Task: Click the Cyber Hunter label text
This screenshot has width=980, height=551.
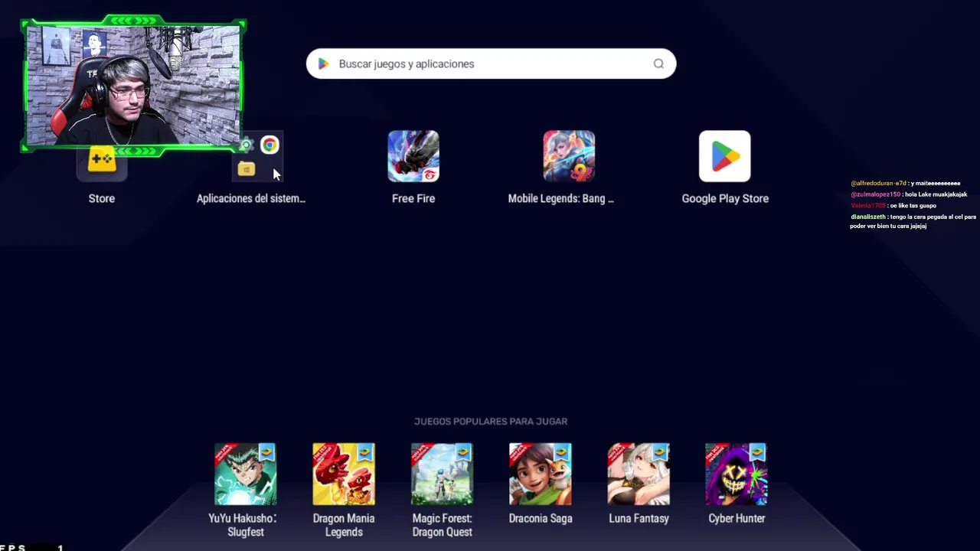Action: [737, 518]
